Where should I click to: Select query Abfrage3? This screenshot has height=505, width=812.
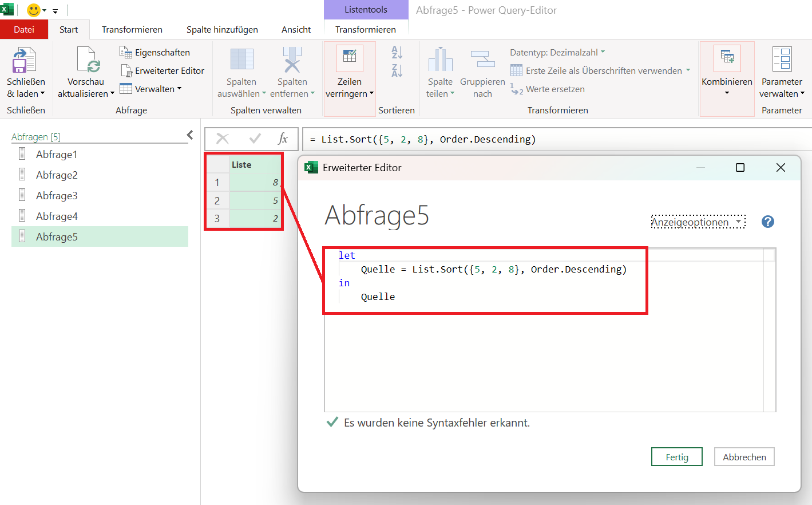(100, 195)
